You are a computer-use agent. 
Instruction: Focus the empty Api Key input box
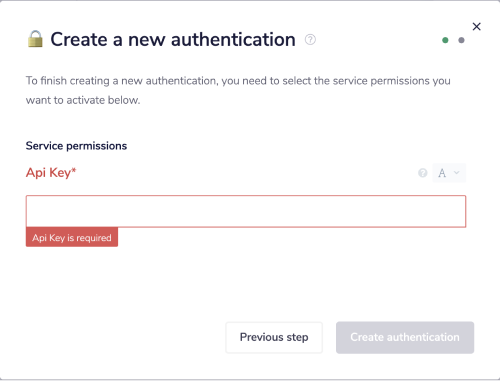point(246,211)
